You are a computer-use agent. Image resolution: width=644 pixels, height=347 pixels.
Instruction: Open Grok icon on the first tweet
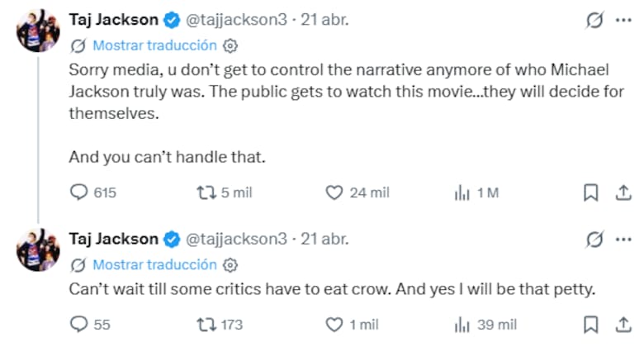[593, 21]
